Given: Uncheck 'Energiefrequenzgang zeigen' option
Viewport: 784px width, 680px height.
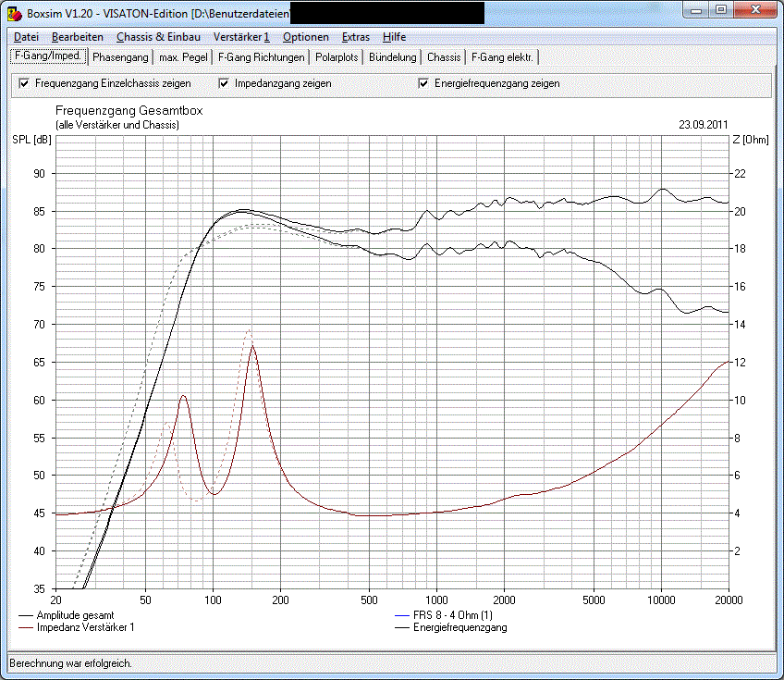Looking at the screenshot, I should point(425,83).
